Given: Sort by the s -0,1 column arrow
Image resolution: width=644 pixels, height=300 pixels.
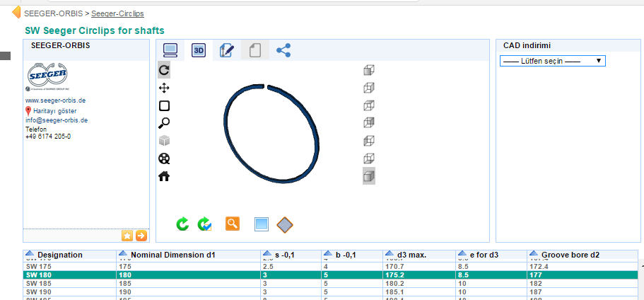Looking at the screenshot, I should pos(267,254).
